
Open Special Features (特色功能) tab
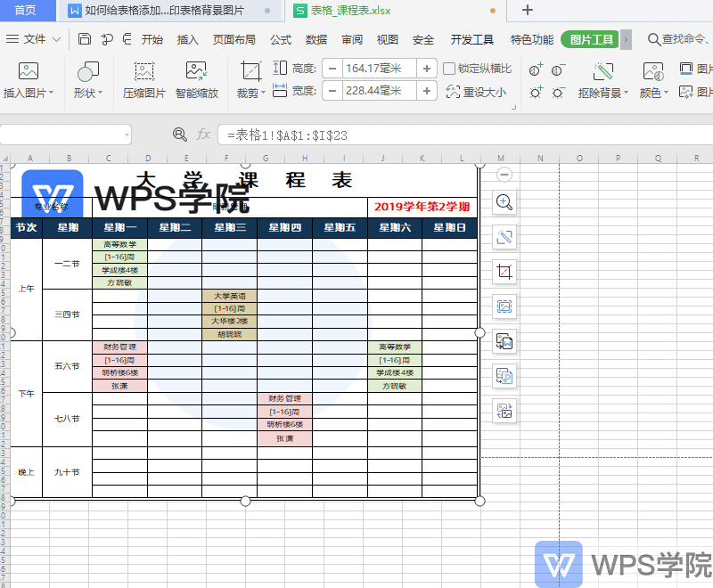tap(531, 39)
